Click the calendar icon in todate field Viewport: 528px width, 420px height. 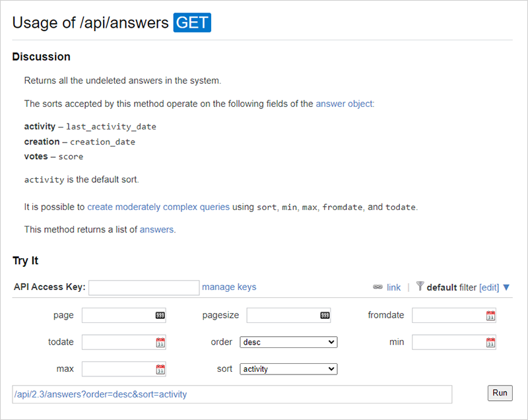click(x=160, y=343)
